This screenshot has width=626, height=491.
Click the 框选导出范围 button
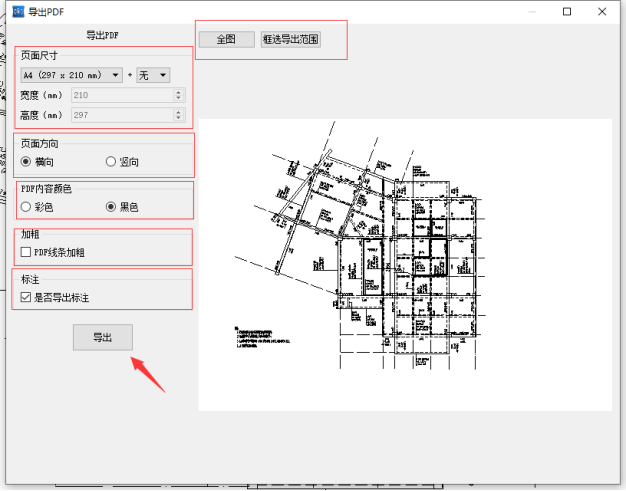coord(291,40)
